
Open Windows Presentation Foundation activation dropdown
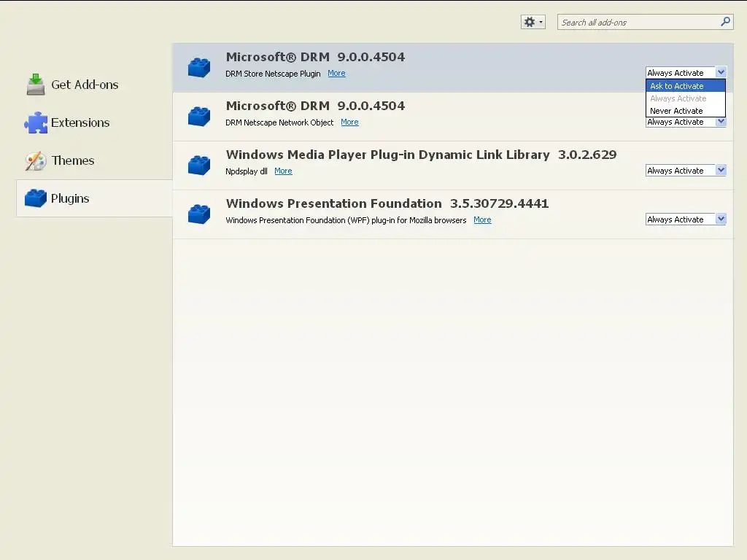(x=686, y=219)
